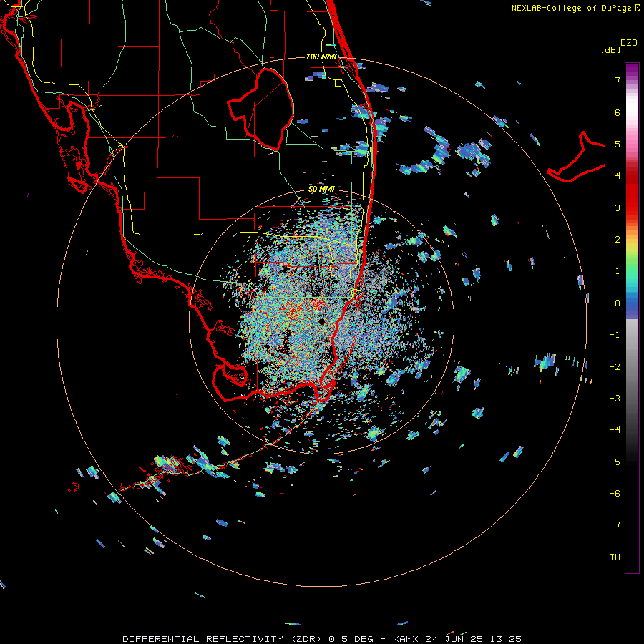The image size is (644, 644).
Task: Click the 6 value on color scale
Action: click(618, 112)
